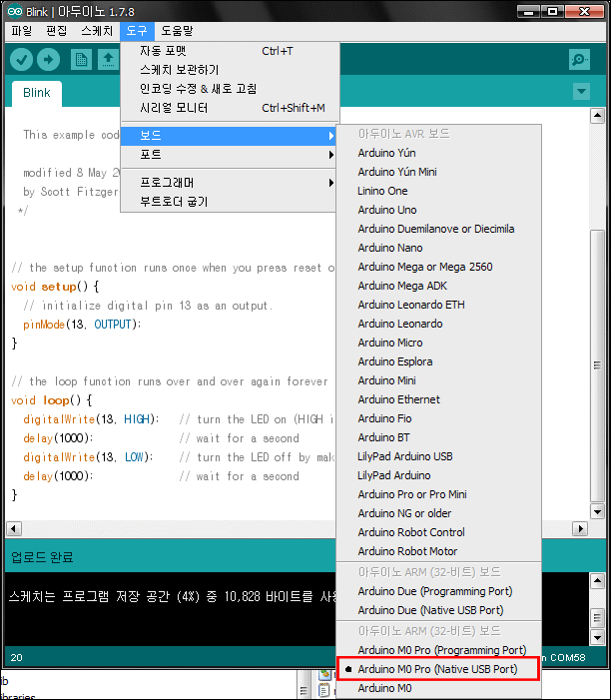Expand the 프로그래머 submenu

pos(229,183)
